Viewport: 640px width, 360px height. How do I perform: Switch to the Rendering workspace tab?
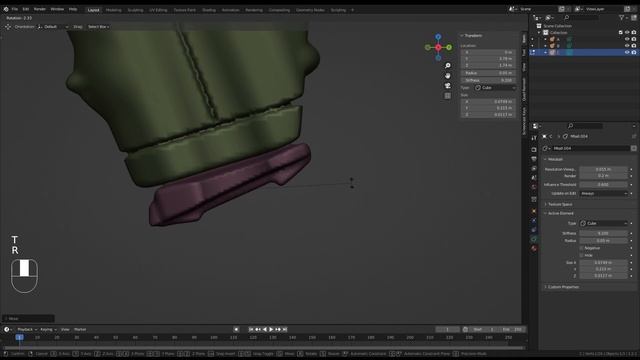(254, 10)
